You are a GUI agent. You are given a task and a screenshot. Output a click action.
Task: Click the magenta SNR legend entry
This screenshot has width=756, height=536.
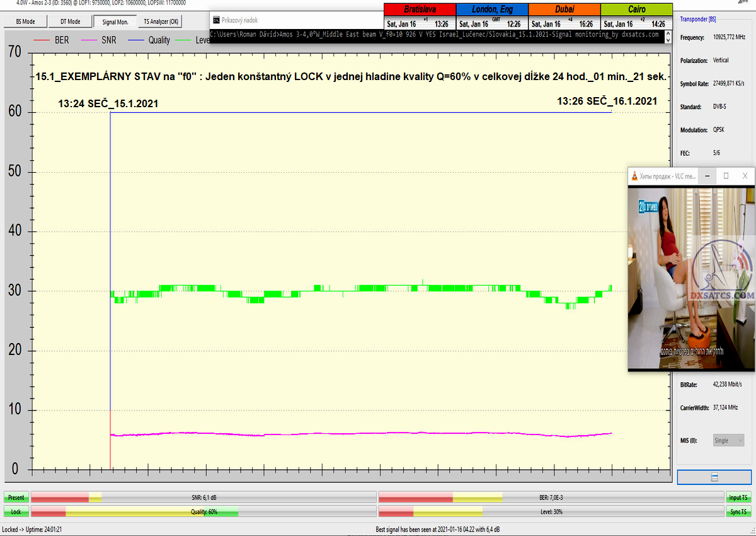click(108, 40)
